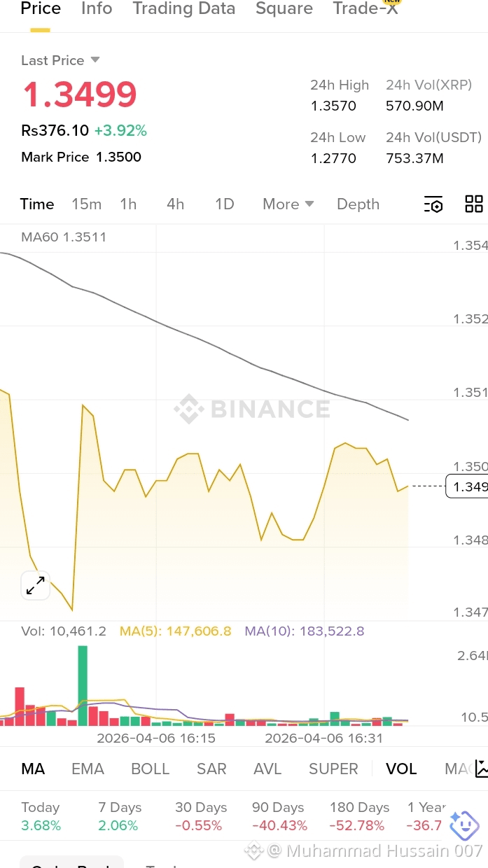
Task: Switch to Depth chart view
Action: pyautogui.click(x=358, y=204)
